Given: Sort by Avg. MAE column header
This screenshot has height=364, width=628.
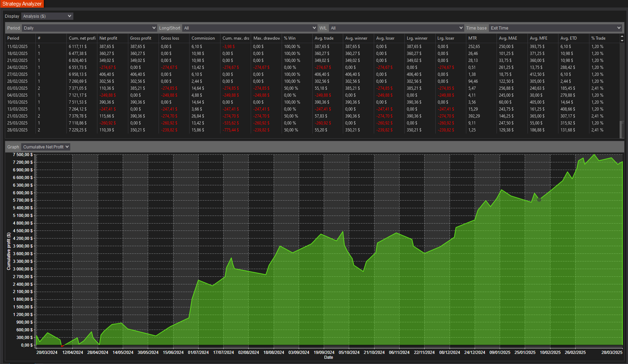Looking at the screenshot, I should [x=512, y=38].
